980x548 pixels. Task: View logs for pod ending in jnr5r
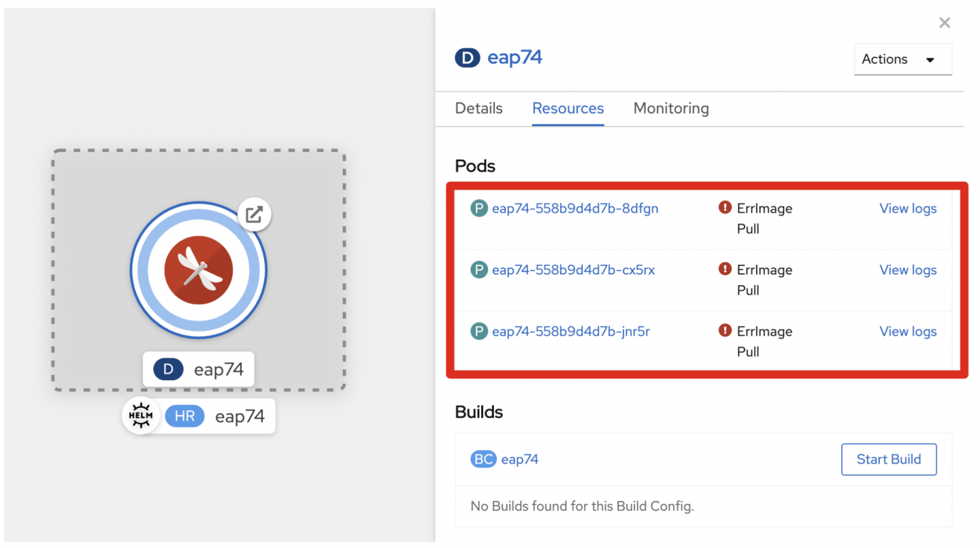[x=908, y=332]
